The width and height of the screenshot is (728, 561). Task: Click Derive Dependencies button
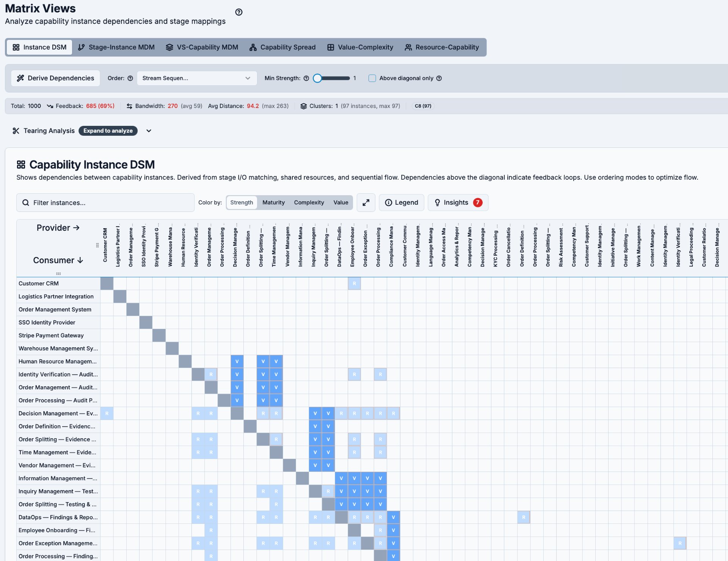tap(56, 78)
